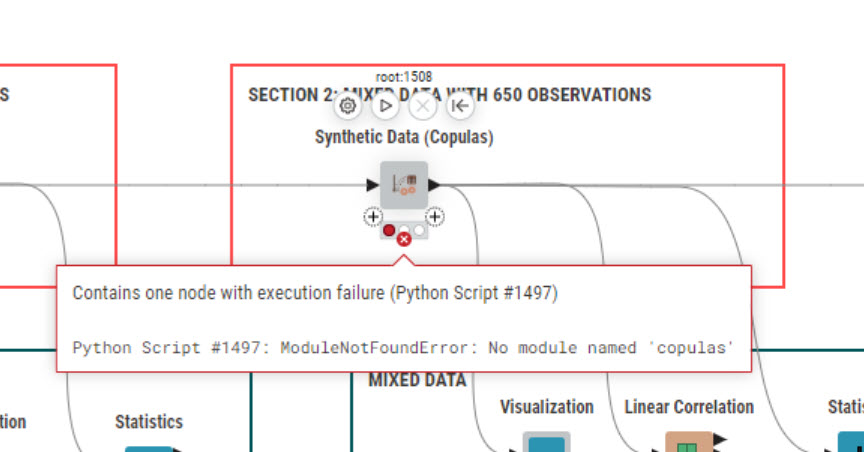
Task: Click the MIXED DATA annotation heading
Action: coord(417,380)
